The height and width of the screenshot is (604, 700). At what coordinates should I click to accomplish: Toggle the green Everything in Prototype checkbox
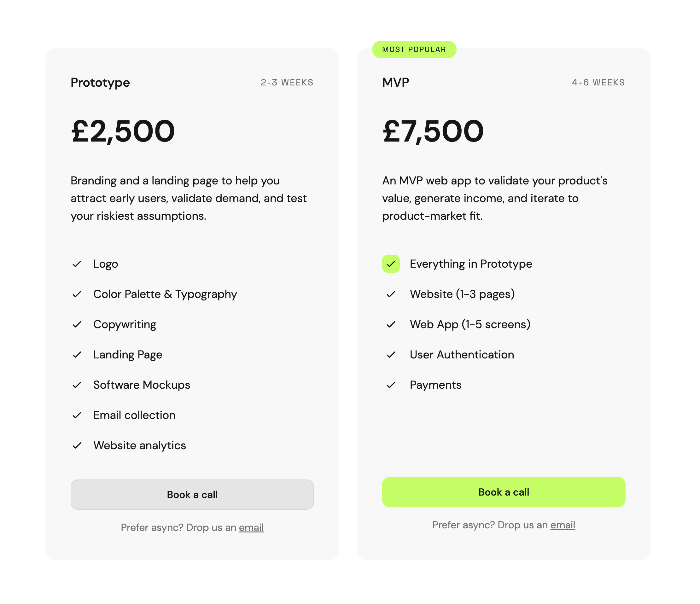coord(391,264)
